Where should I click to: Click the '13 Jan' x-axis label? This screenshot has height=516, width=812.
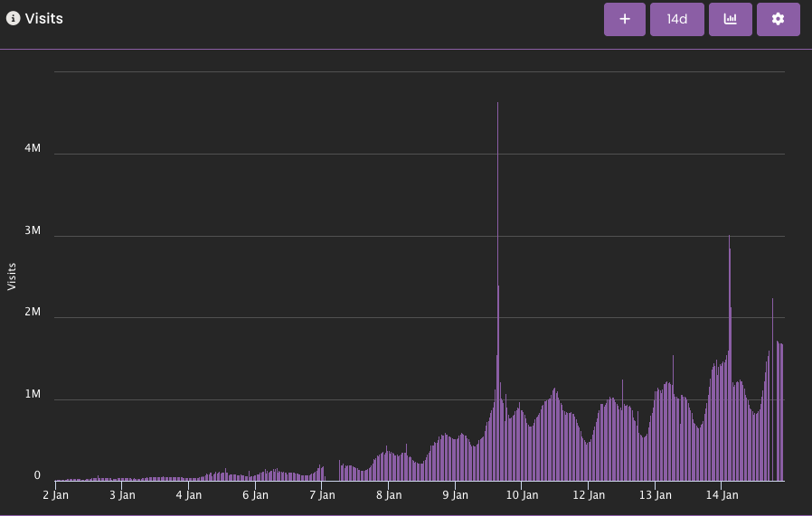(x=655, y=495)
